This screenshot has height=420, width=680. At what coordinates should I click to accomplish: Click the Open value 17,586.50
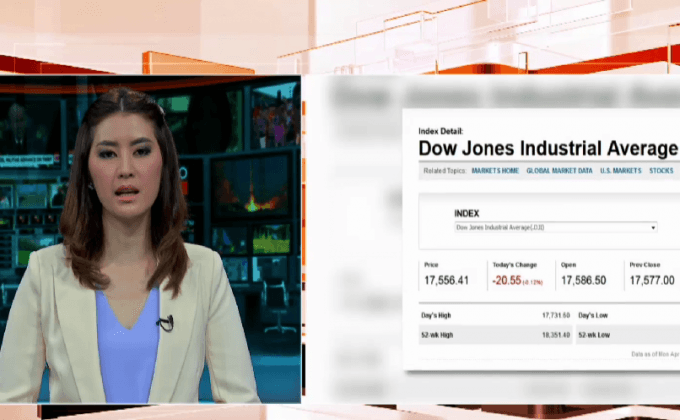[x=583, y=281]
